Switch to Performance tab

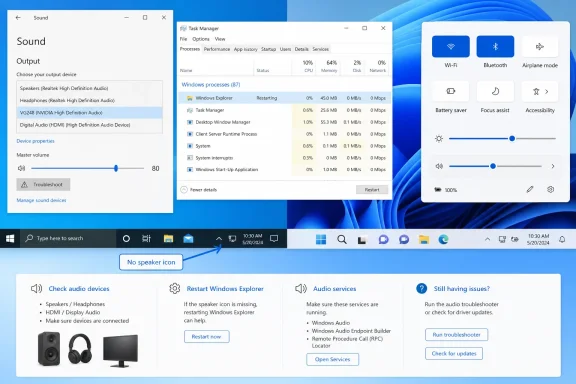click(217, 49)
